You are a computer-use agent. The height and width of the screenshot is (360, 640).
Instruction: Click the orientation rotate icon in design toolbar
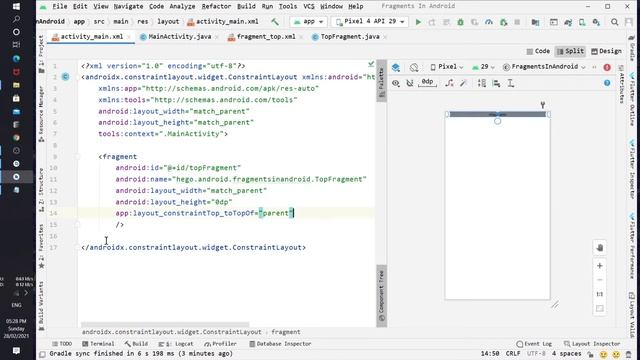pyautogui.click(x=414, y=67)
